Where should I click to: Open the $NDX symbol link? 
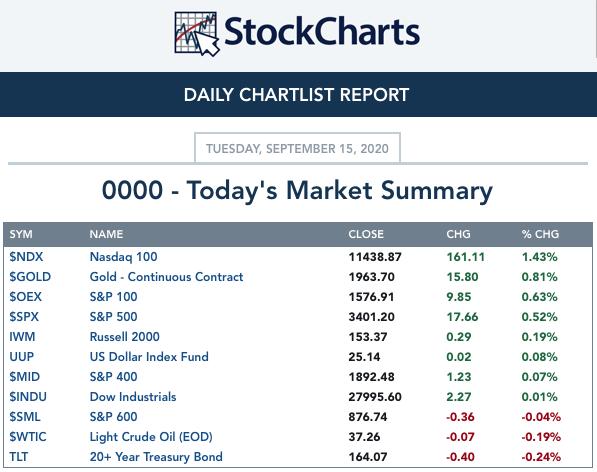coord(26,257)
